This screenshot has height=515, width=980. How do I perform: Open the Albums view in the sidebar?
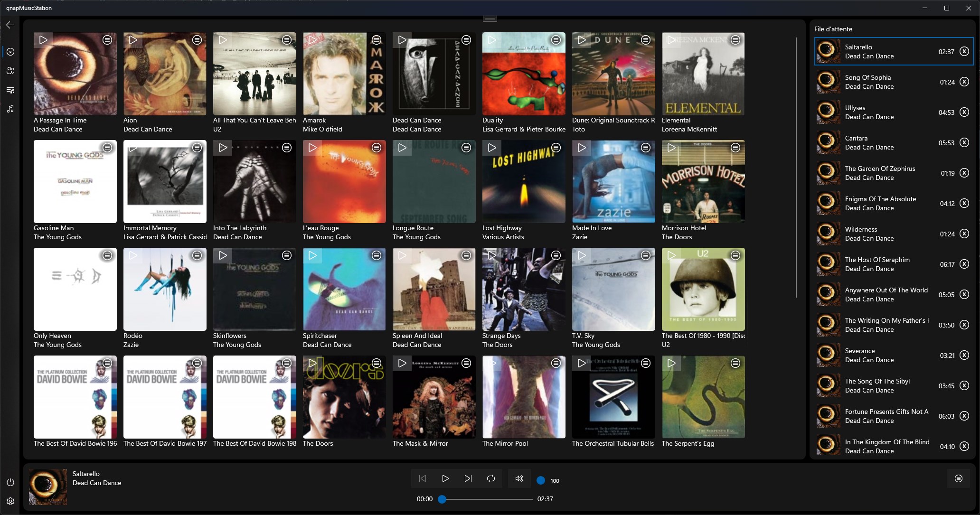[x=10, y=52]
